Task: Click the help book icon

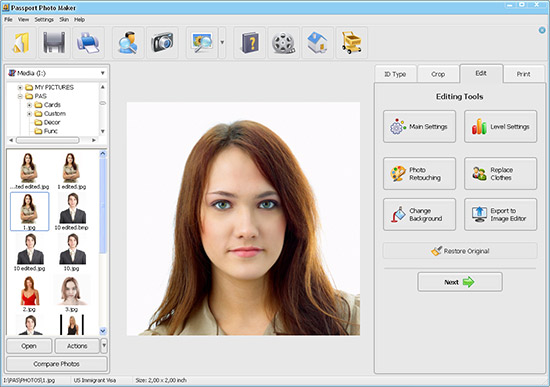Action: click(x=250, y=43)
